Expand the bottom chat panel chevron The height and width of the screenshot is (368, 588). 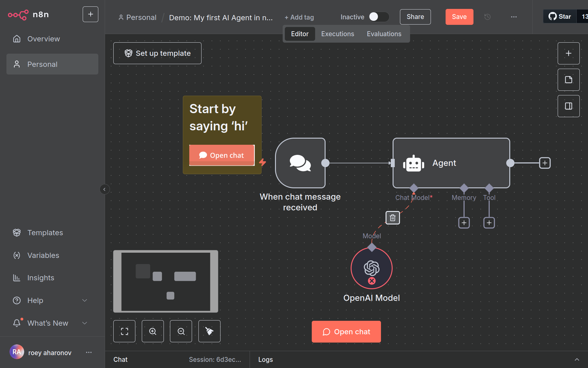pos(577,359)
